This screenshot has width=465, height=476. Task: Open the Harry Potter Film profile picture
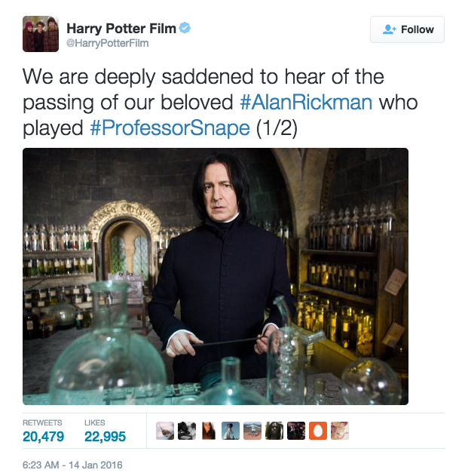pos(41,34)
